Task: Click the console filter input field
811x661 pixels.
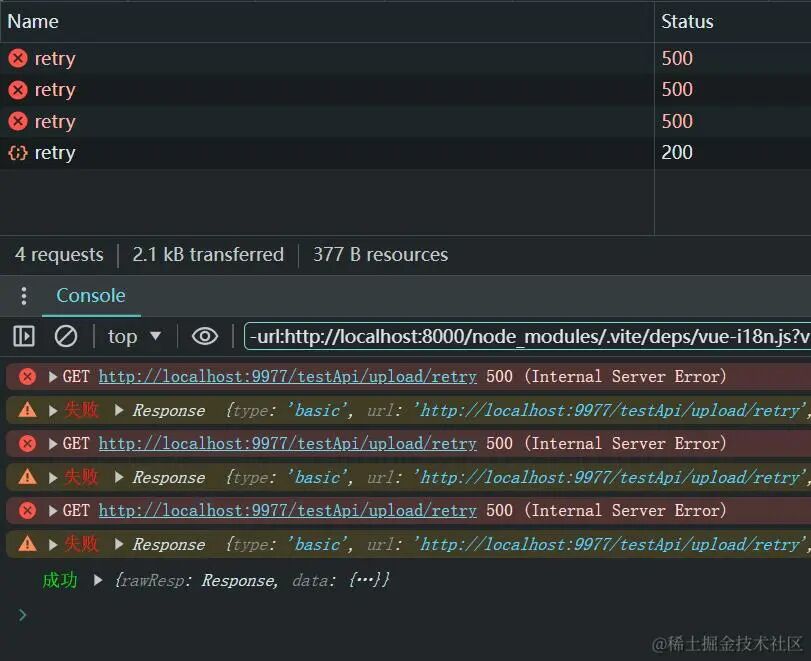Action: 528,336
